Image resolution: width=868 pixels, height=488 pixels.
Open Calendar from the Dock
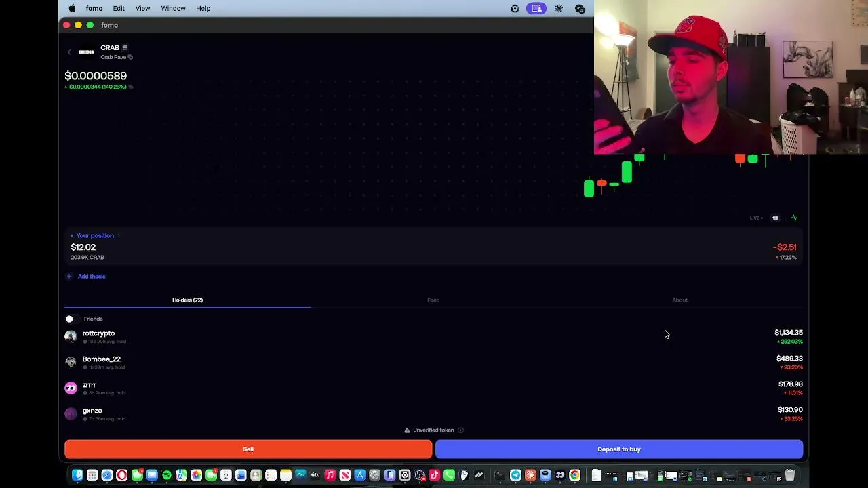click(x=226, y=475)
